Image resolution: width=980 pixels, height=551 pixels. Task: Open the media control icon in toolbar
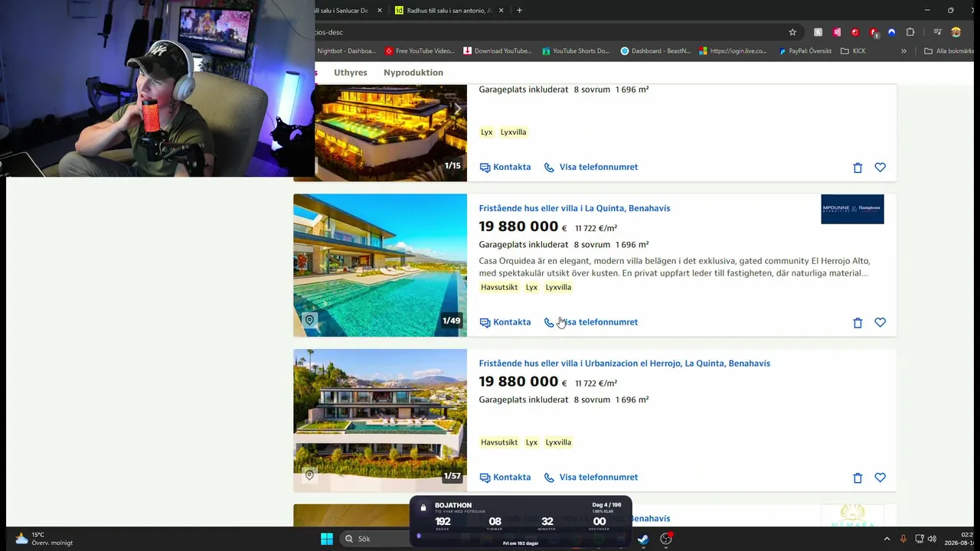(x=937, y=32)
